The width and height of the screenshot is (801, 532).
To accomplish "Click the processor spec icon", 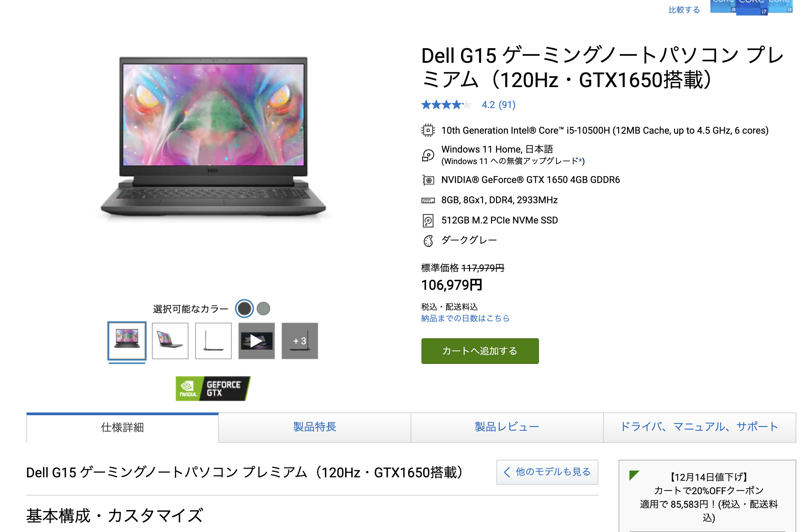I will [428, 130].
